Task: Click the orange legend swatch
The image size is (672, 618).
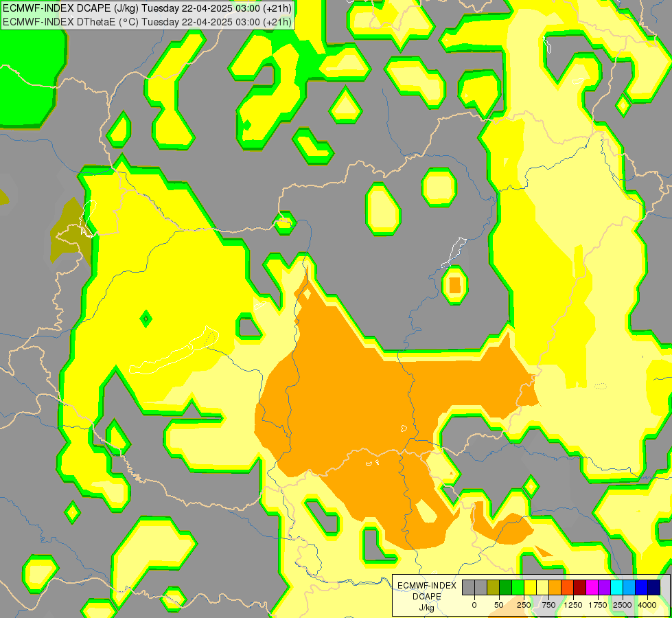Action: pos(555,588)
